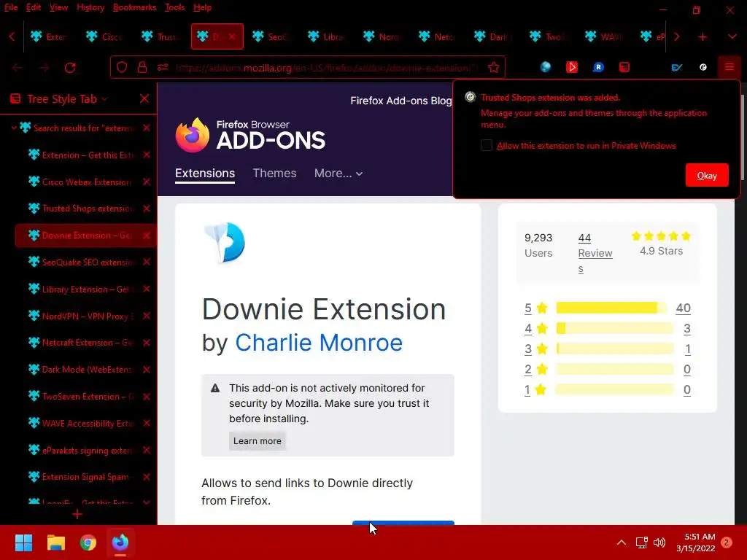
Task: Open the clock showing 5:51 AM
Action: coord(695,542)
